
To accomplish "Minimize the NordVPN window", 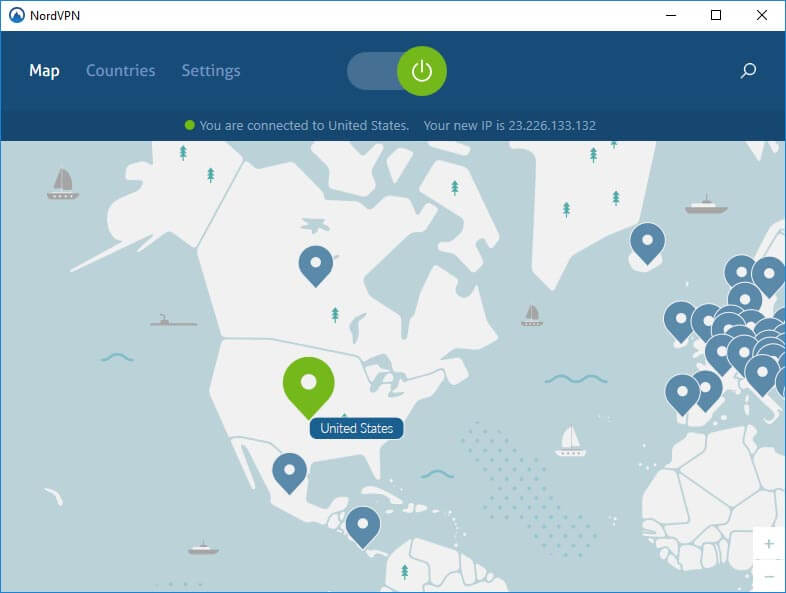I will click(x=671, y=16).
